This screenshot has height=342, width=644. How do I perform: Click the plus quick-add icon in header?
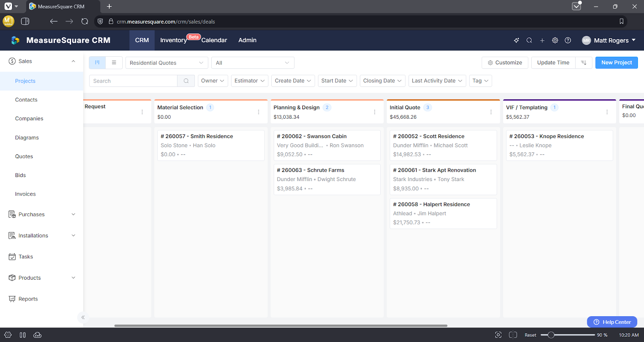(x=542, y=40)
